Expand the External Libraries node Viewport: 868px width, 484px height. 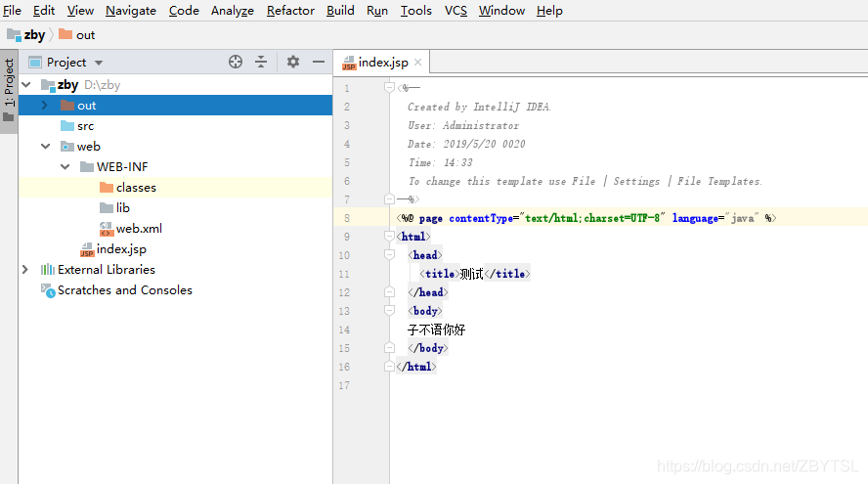(x=25, y=270)
